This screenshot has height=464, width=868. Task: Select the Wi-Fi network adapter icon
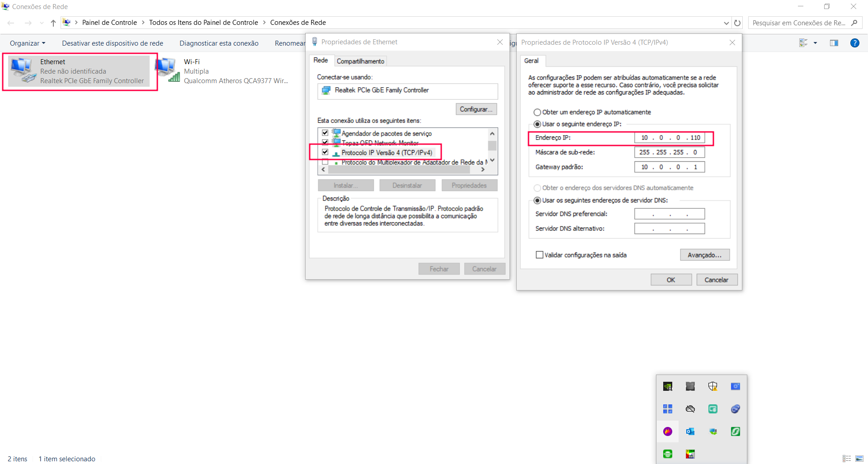tap(167, 71)
